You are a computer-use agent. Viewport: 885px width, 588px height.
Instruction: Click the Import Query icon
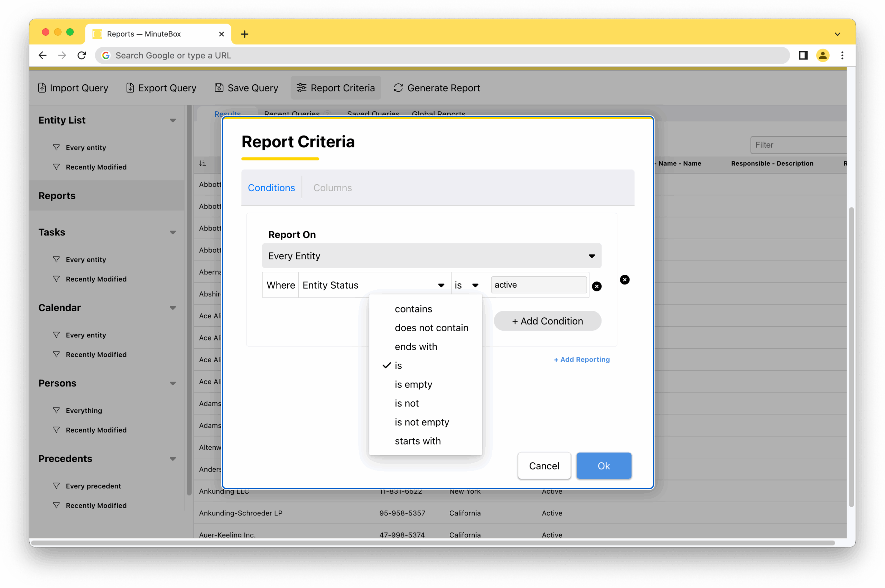[x=42, y=88]
